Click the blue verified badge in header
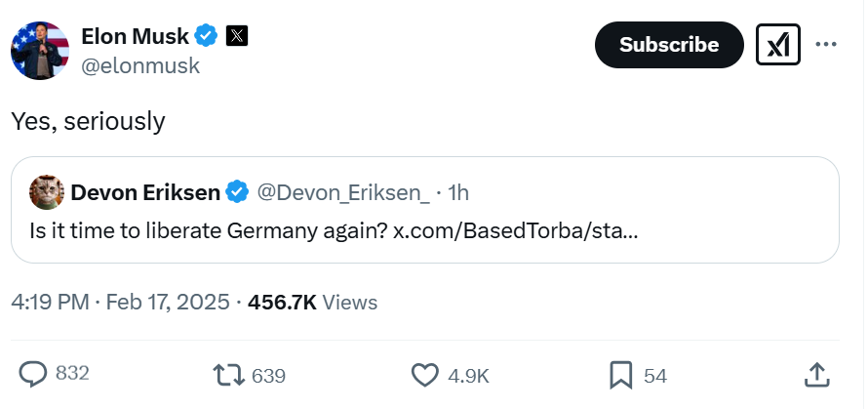 coord(206,36)
